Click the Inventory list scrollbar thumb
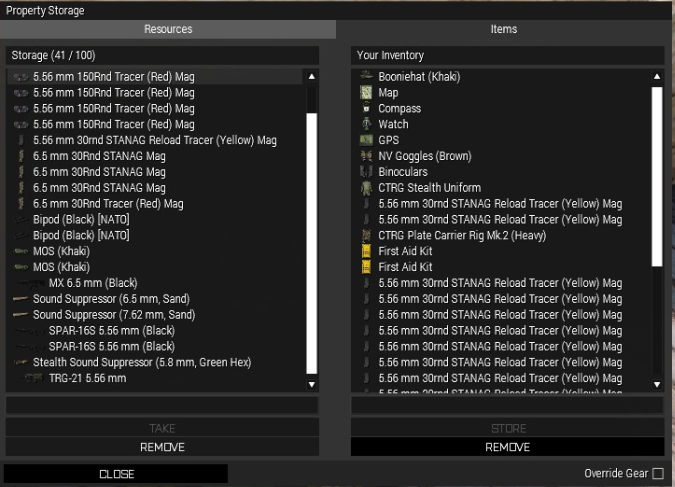Image resolution: width=675 pixels, height=487 pixels. click(x=657, y=177)
